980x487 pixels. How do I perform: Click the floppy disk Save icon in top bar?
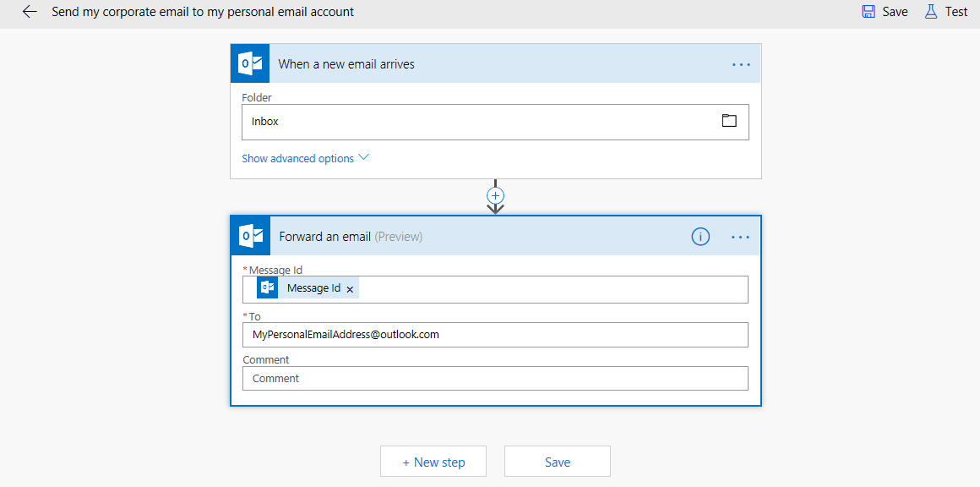[x=868, y=12]
